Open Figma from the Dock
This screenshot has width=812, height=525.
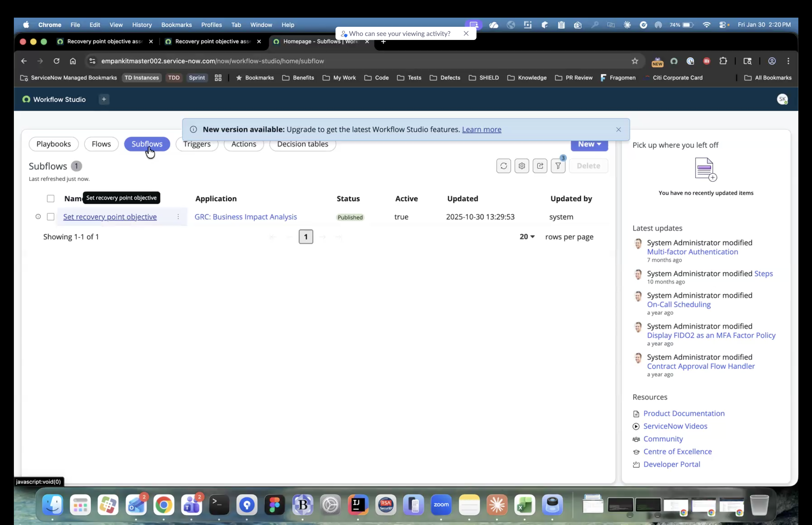[275, 505]
